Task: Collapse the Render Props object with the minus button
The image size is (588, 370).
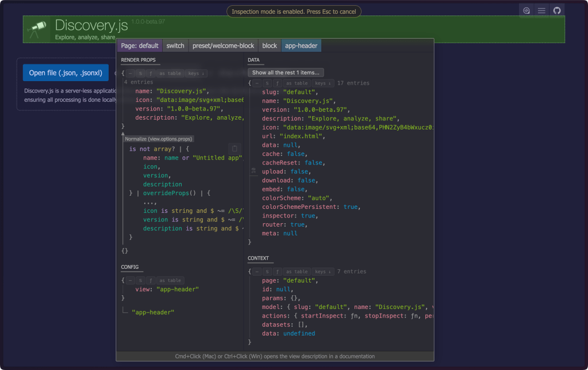Action: [130, 74]
